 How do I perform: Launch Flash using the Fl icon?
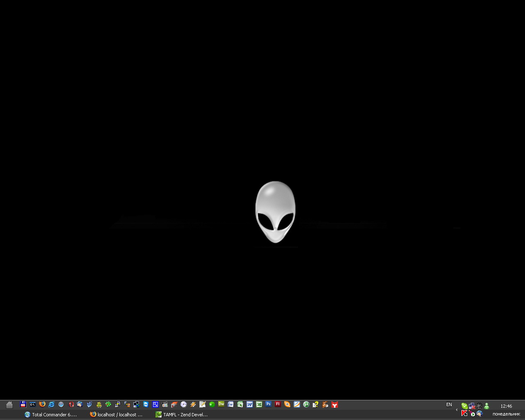click(278, 404)
